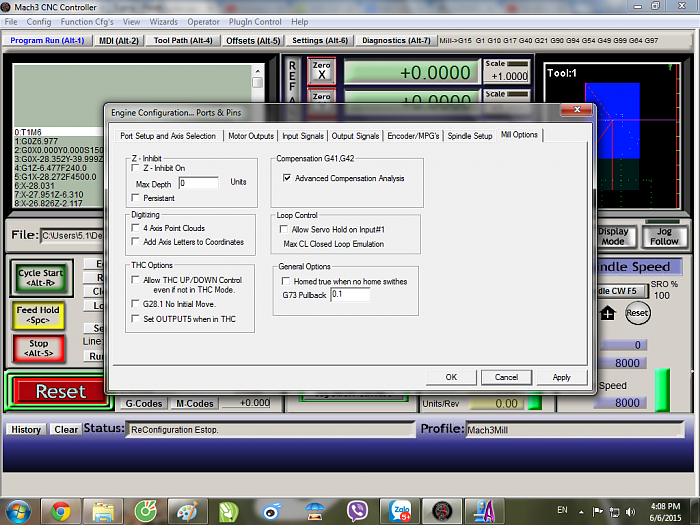Screen dimensions: 700x525
Task: Enable G28.1 No Initial Move
Action: coord(135,304)
